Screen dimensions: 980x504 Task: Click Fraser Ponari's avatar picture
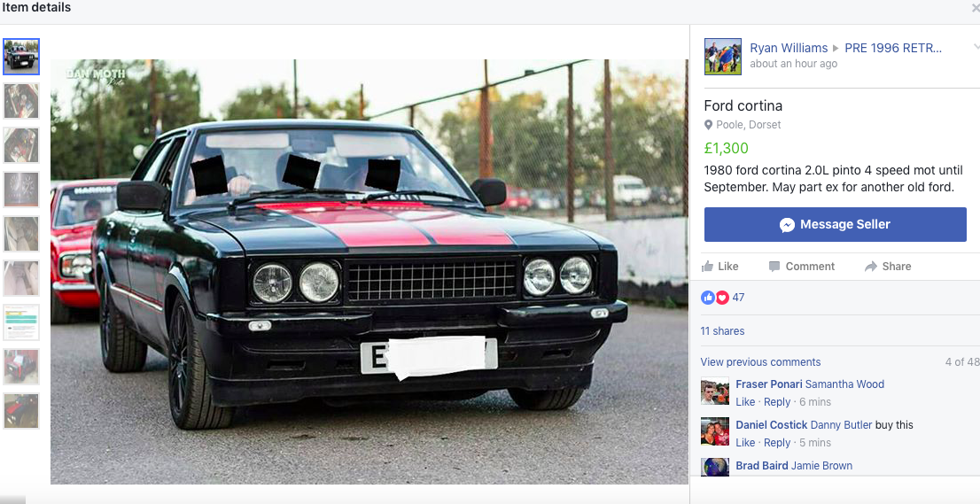(715, 391)
